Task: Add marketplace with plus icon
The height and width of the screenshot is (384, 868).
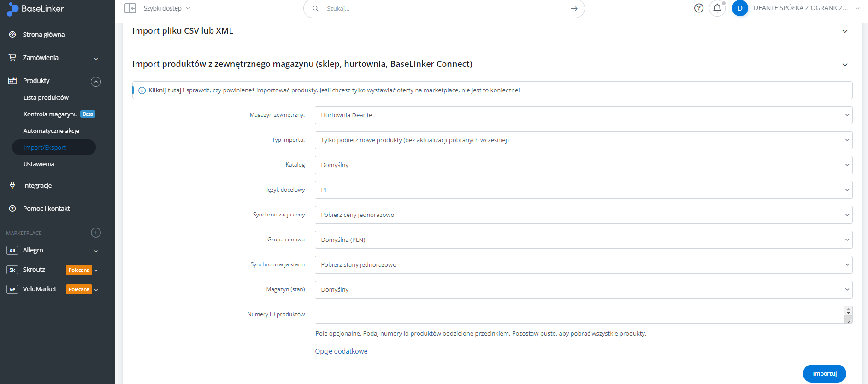Action: coord(96,233)
